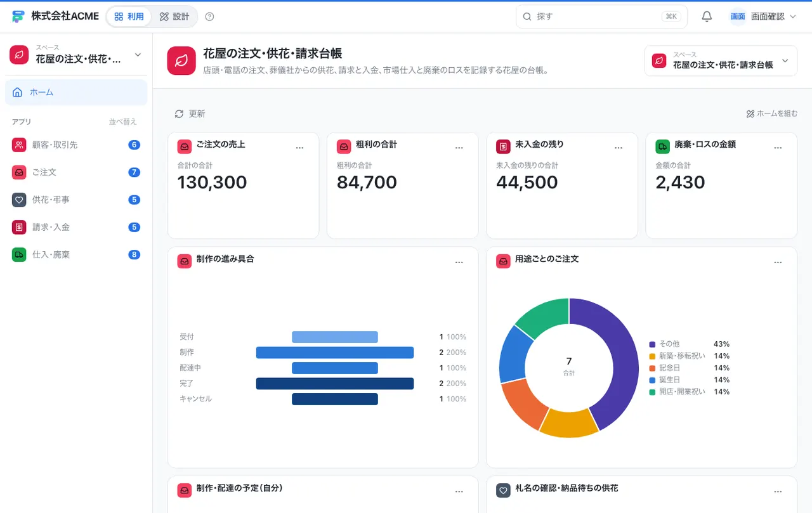Click the 探す search field
Image resolution: width=812 pixels, height=513 pixels.
pos(601,16)
